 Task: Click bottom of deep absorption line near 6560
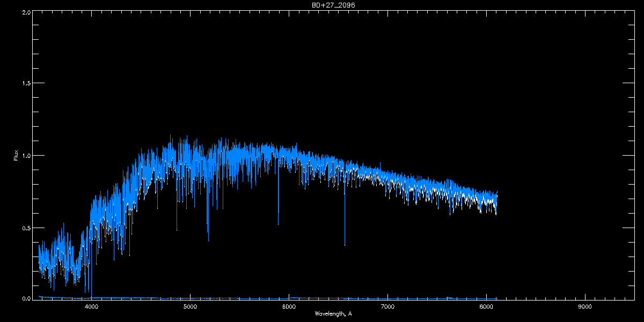[345, 244]
